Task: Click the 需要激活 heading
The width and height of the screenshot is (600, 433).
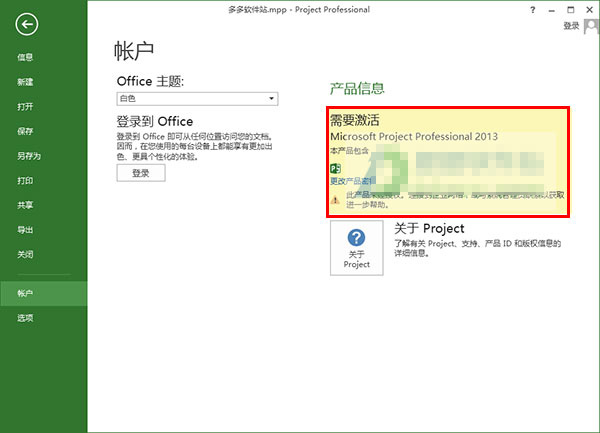Action: tap(355, 120)
